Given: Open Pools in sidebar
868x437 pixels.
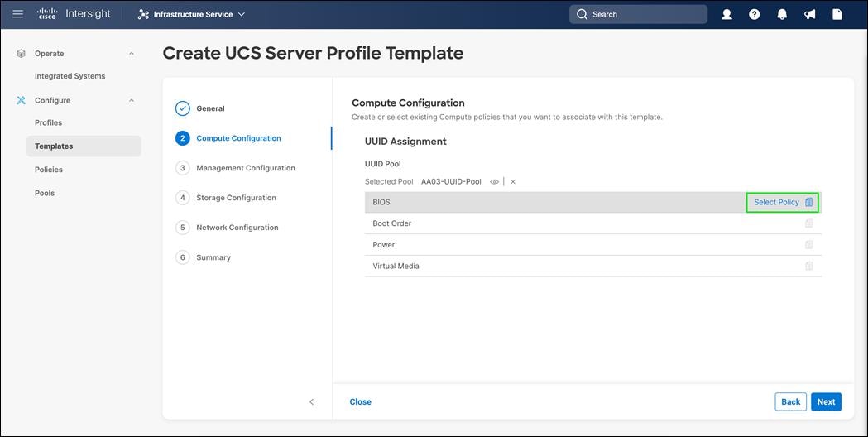Looking at the screenshot, I should pos(45,193).
